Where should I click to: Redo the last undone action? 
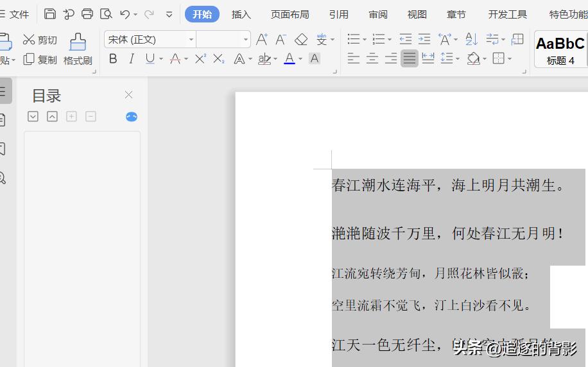coord(150,15)
